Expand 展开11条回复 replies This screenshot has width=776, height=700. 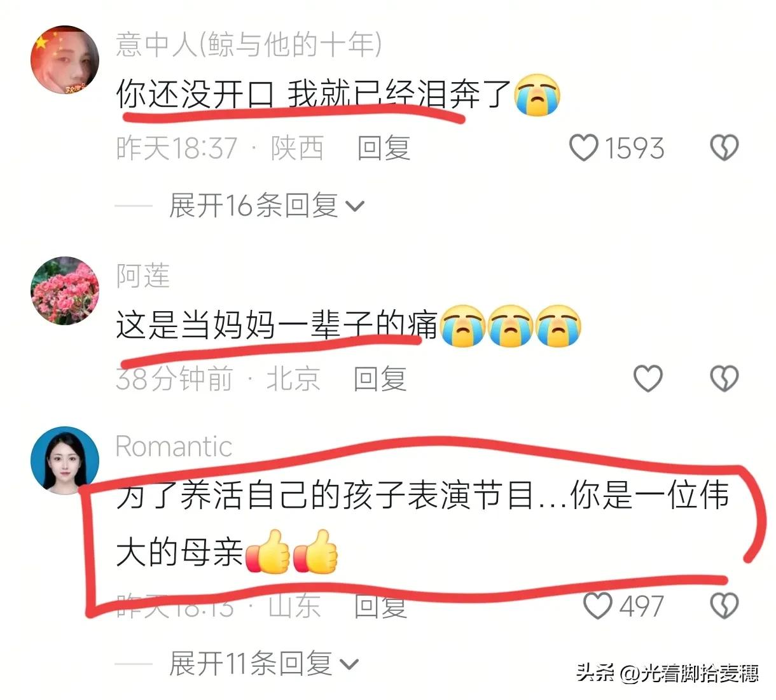tap(263, 664)
